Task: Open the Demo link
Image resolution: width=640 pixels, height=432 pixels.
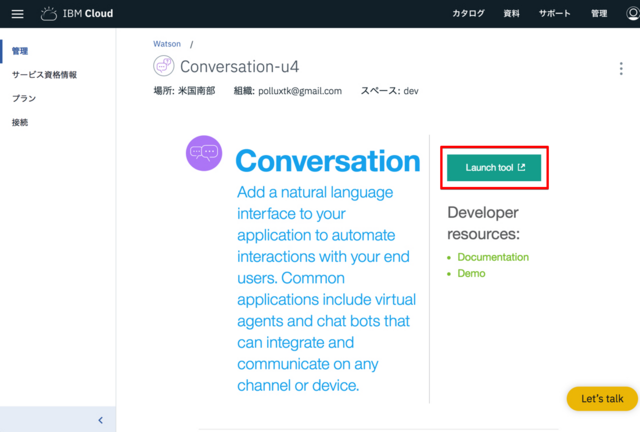Action: pos(471,273)
